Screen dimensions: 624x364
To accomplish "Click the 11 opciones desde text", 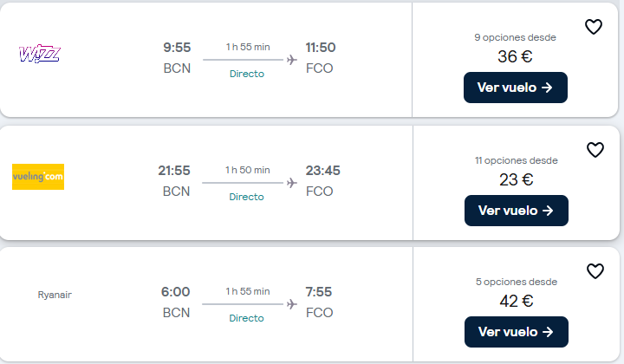I will pyautogui.click(x=516, y=160).
